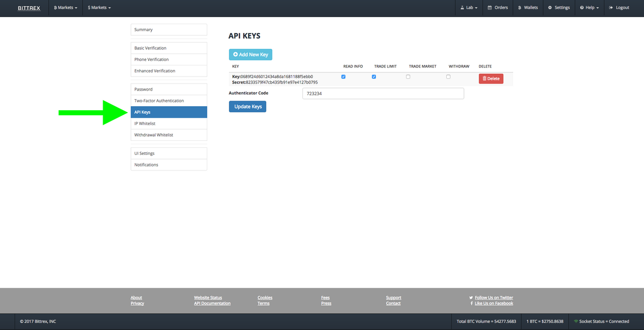Click the Delete trash icon for the key
644x330 pixels.
(485, 78)
